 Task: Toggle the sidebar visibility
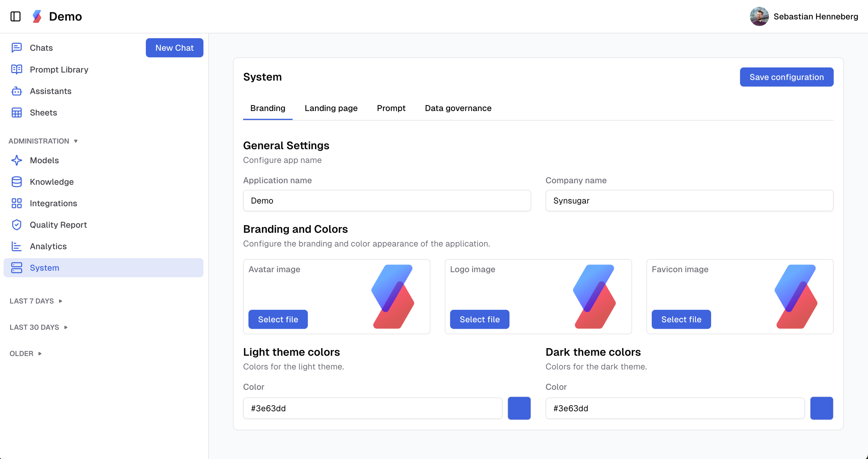pyautogui.click(x=16, y=16)
